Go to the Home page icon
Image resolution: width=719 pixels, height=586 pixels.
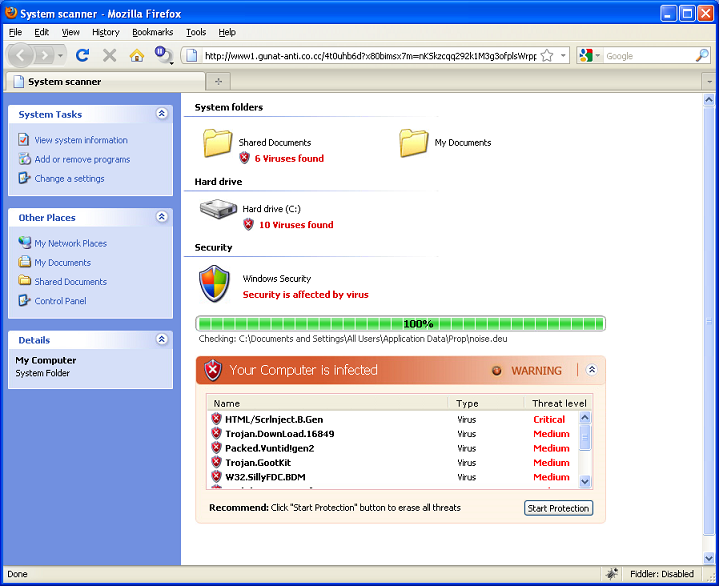point(137,56)
